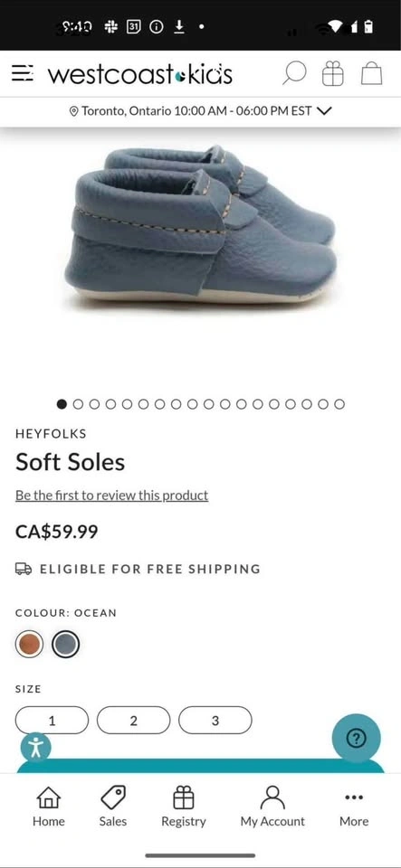This screenshot has height=868, width=401.
Task: Go to the My Account tab
Action: click(x=272, y=807)
